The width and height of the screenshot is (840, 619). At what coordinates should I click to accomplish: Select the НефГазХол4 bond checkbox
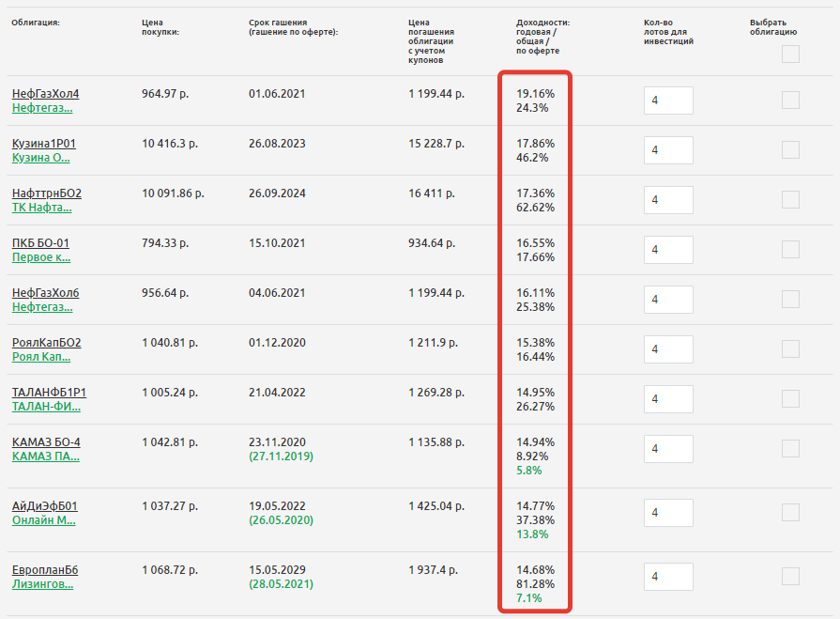coord(790,101)
